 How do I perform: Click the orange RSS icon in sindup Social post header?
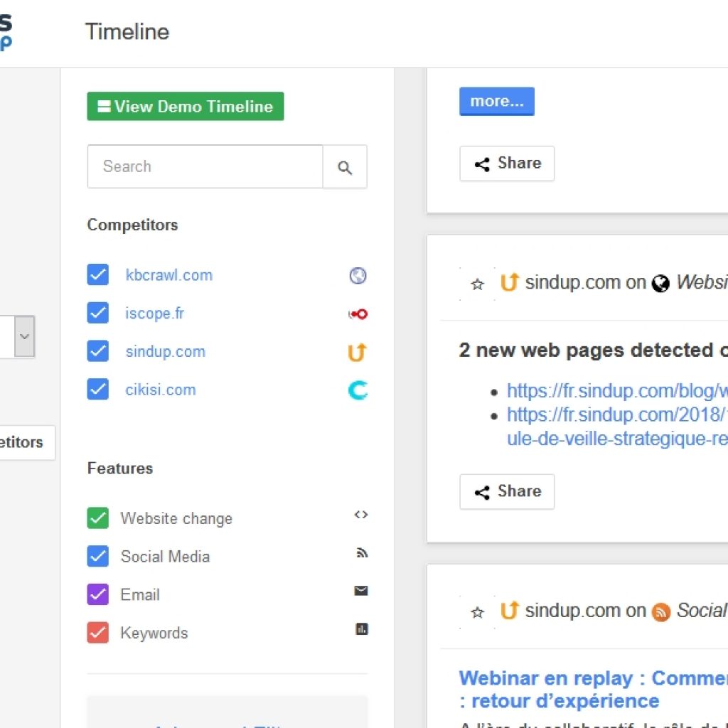point(660,612)
